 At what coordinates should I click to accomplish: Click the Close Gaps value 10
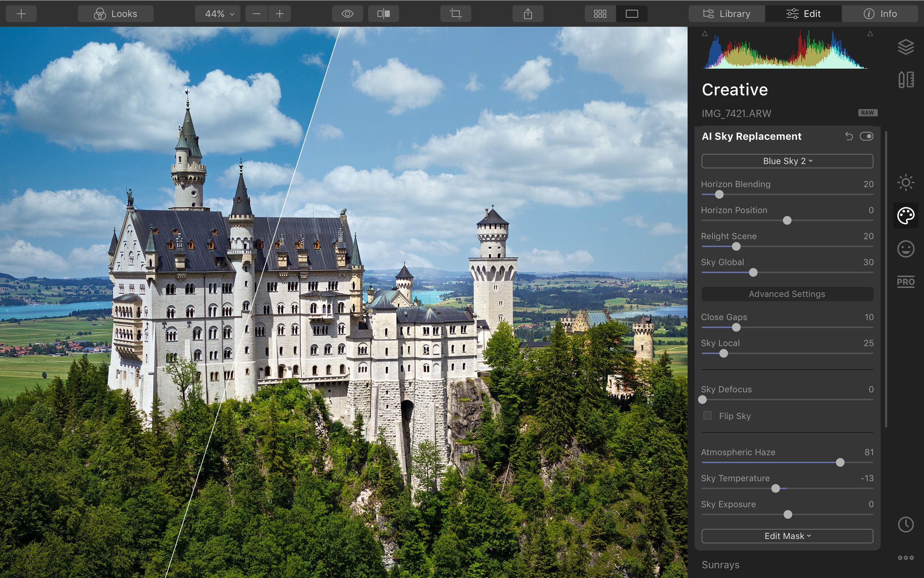[x=869, y=317]
